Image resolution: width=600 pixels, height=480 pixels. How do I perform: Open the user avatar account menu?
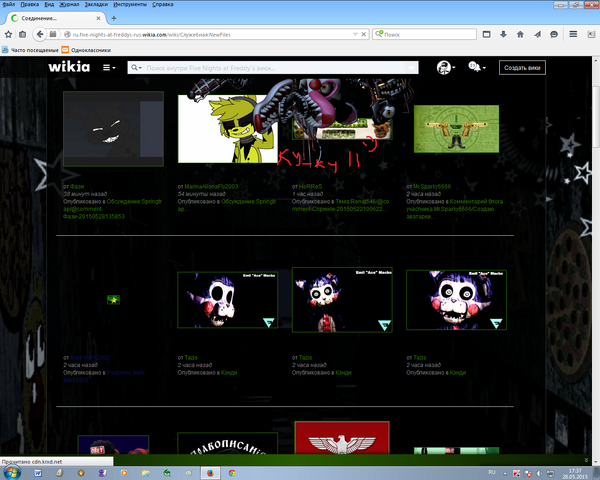pos(446,67)
